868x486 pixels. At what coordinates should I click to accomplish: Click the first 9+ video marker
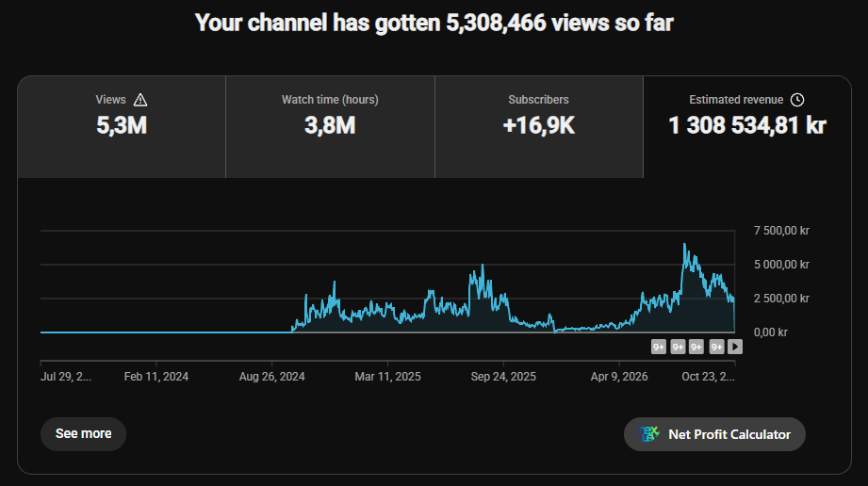[x=658, y=347]
